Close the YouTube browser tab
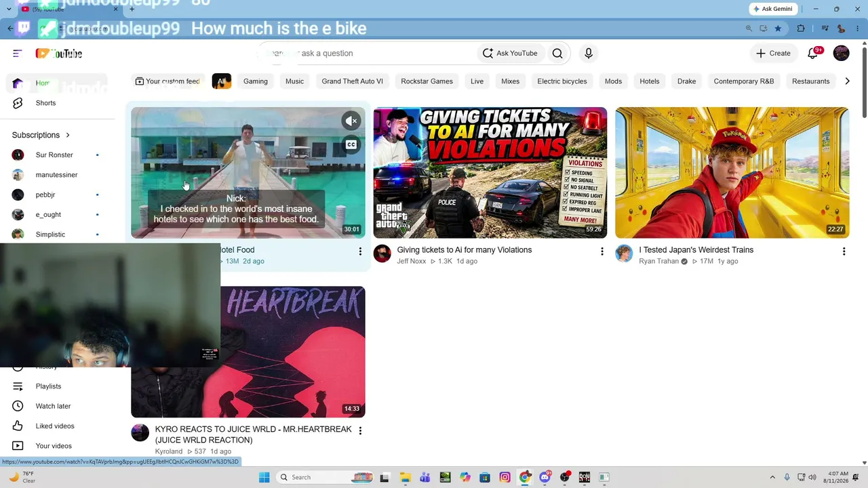Screen dimensions: 868x488 click(x=115, y=9)
